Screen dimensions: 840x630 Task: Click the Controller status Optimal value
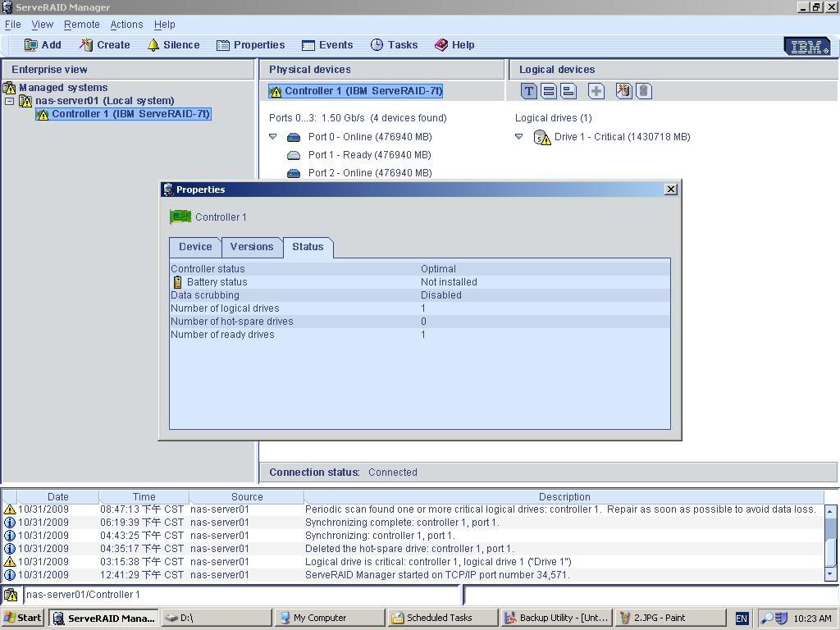click(438, 269)
